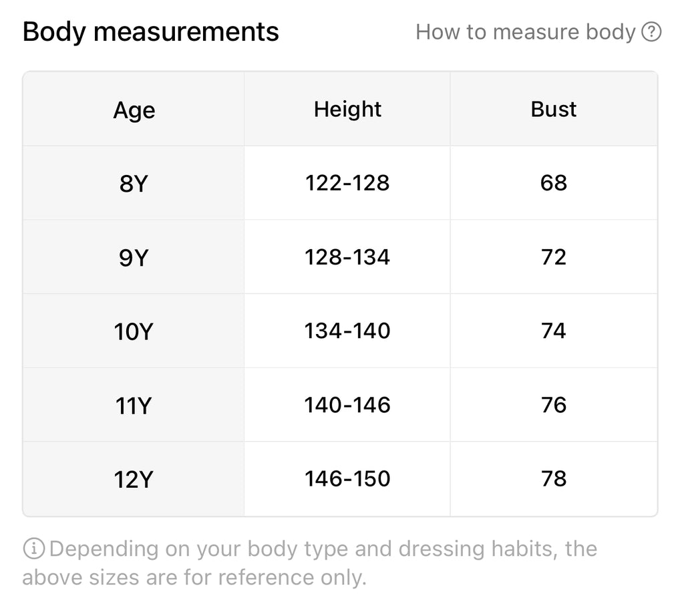Image resolution: width=684 pixels, height=616 pixels.
Task: Click the 12Y age row
Action: coord(133,479)
